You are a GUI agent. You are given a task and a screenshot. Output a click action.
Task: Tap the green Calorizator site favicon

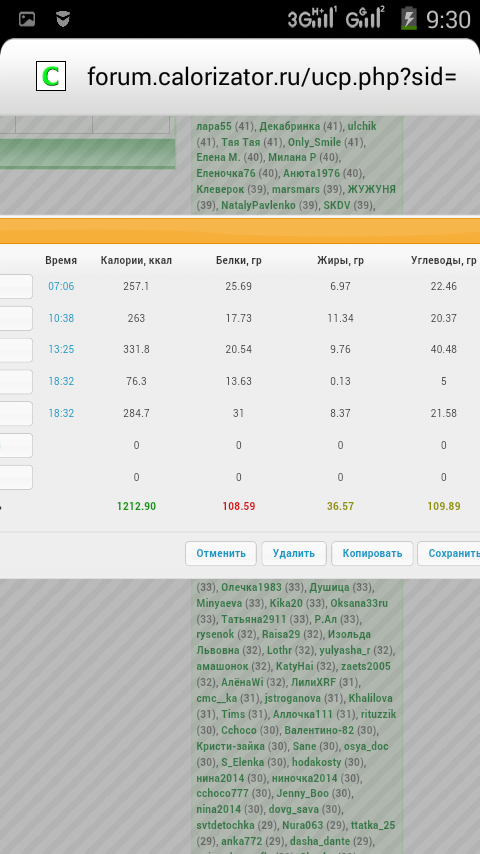(51, 76)
